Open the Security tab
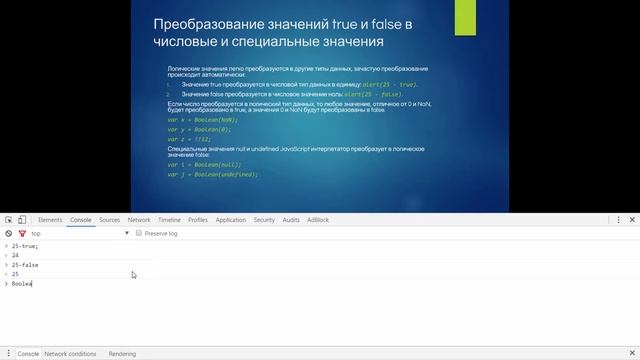The height and width of the screenshot is (360, 640). (x=264, y=220)
